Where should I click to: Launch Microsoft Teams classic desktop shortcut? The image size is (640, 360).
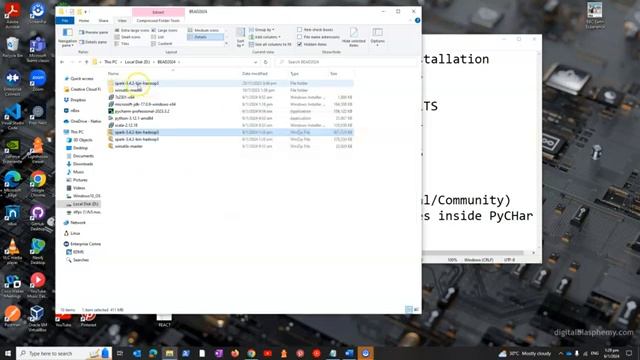click(x=38, y=49)
